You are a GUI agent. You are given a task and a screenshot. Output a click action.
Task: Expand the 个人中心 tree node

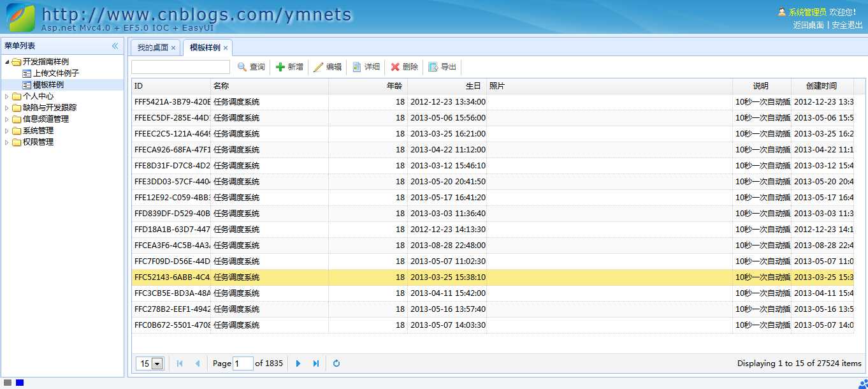pos(7,96)
